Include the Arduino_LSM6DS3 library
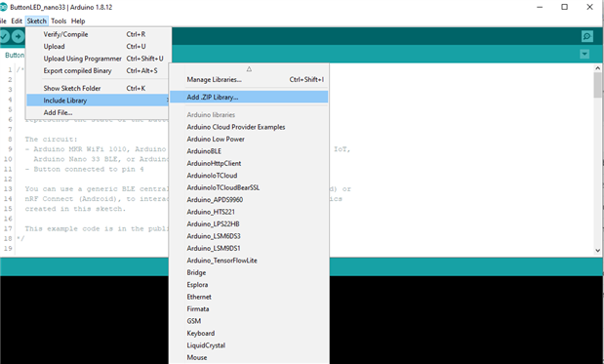 point(249,236)
